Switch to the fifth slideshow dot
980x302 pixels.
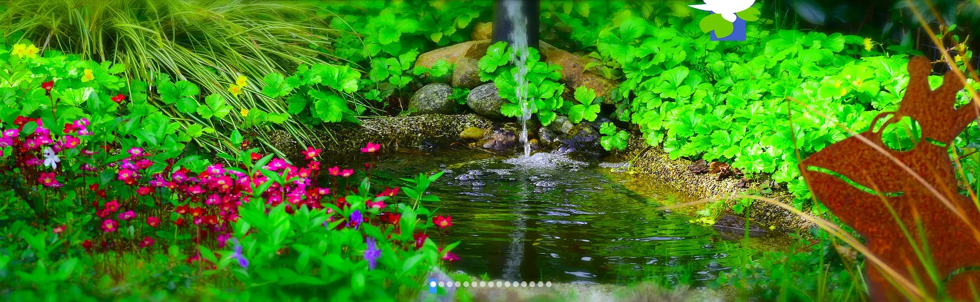point(466,284)
